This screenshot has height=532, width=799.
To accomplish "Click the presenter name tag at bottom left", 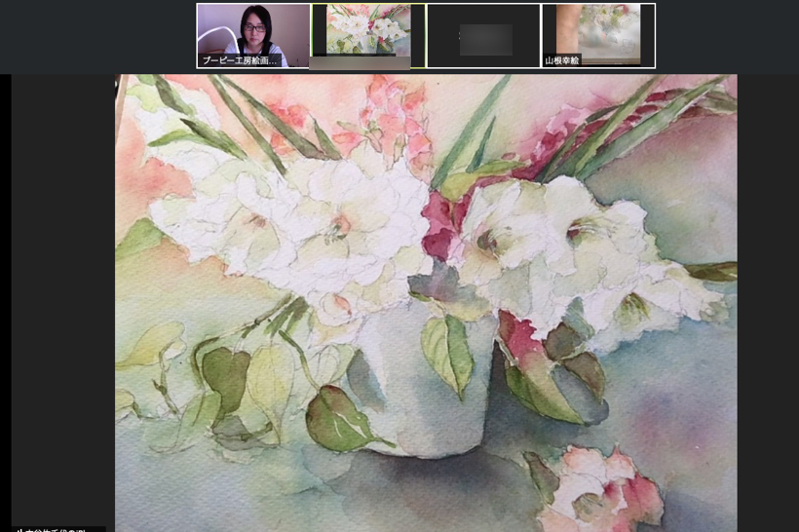I will tap(58, 529).
